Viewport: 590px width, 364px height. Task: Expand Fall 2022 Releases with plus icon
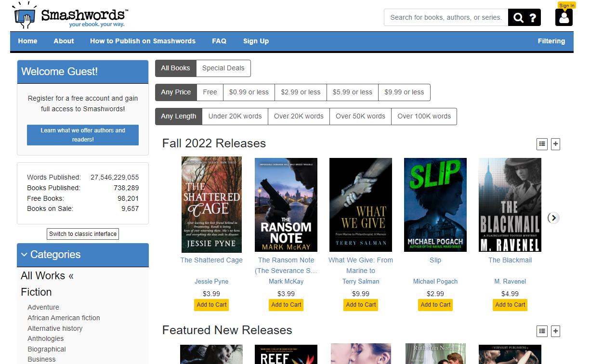click(x=555, y=143)
